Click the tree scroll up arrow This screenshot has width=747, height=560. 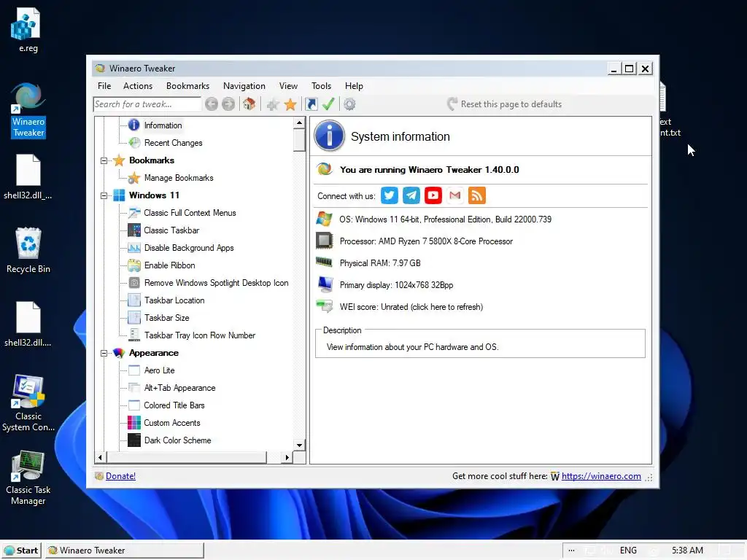pyautogui.click(x=299, y=122)
